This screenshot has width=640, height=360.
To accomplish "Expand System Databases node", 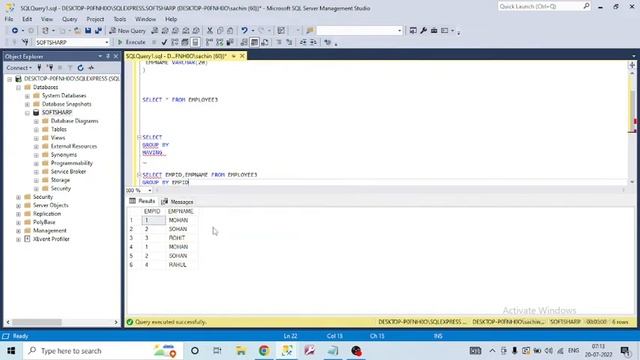I will coord(27,96).
